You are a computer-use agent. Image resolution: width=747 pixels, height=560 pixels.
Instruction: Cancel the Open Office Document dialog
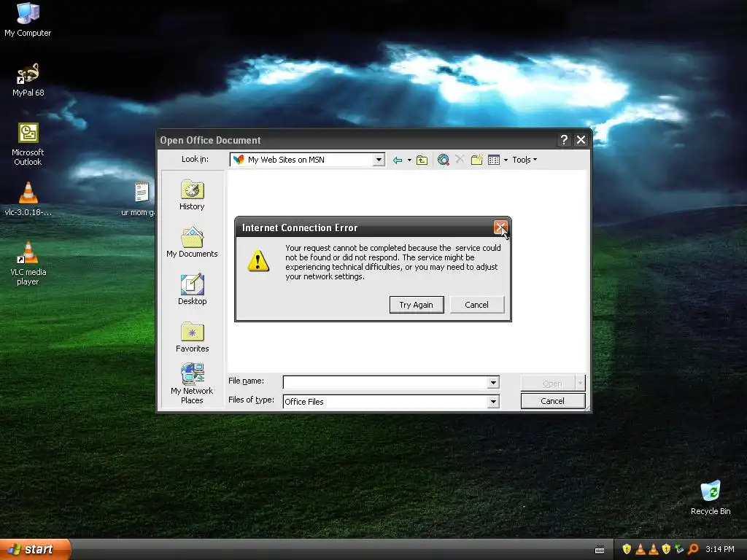553,401
